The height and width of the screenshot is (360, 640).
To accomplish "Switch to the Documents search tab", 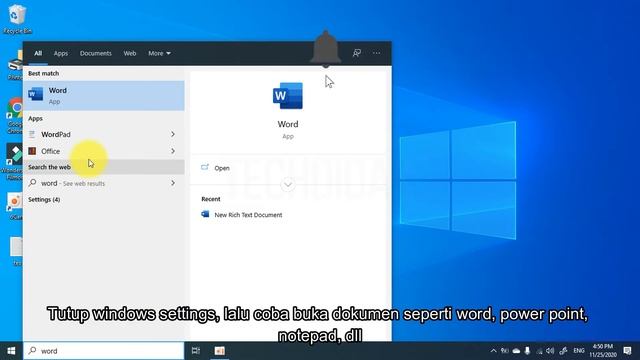I will point(96,53).
